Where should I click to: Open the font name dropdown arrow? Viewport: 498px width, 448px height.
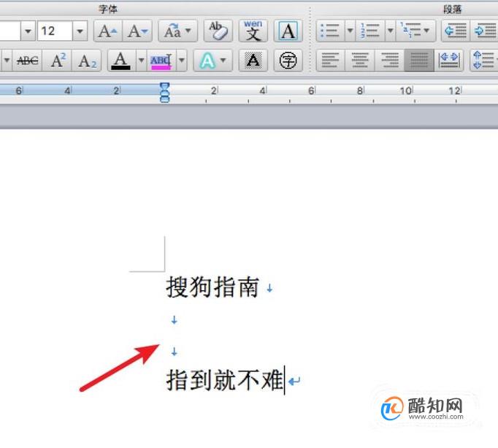tap(28, 31)
